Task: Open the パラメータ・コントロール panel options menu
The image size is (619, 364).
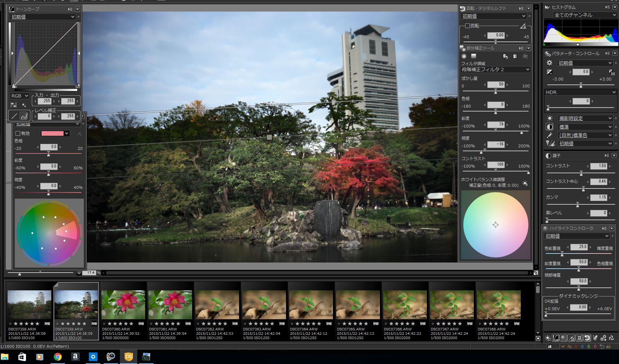Action: tap(607, 53)
